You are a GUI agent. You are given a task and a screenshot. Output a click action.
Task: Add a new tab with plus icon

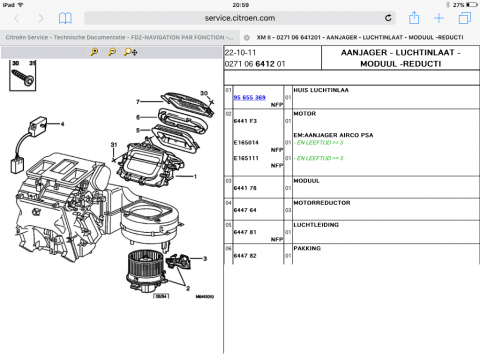tap(439, 18)
